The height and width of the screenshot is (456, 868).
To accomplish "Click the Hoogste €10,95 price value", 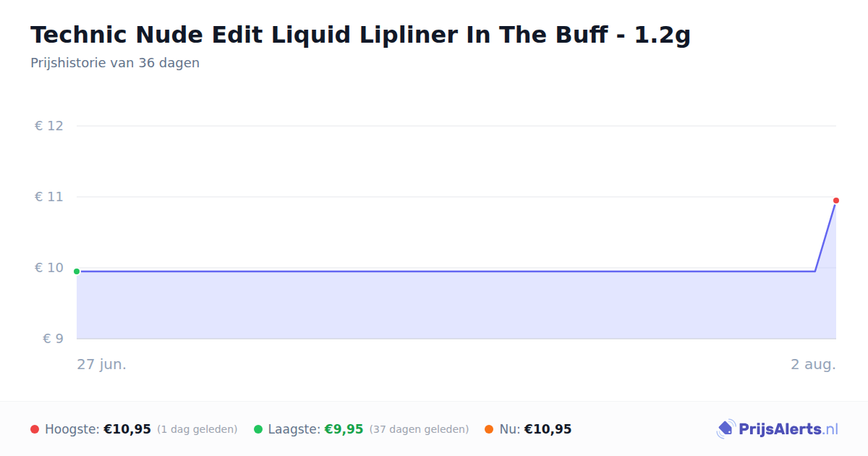I will (127, 429).
